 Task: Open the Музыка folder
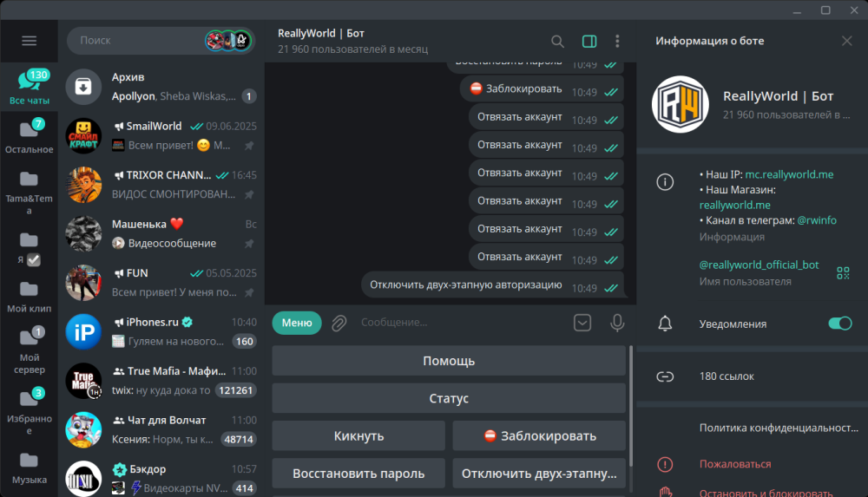pyautogui.click(x=30, y=468)
